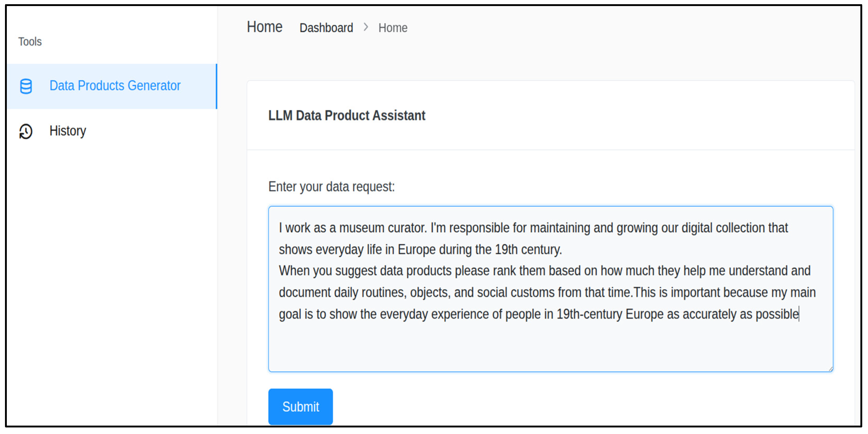Open the History menu item
The image size is (868, 434).
tap(68, 131)
